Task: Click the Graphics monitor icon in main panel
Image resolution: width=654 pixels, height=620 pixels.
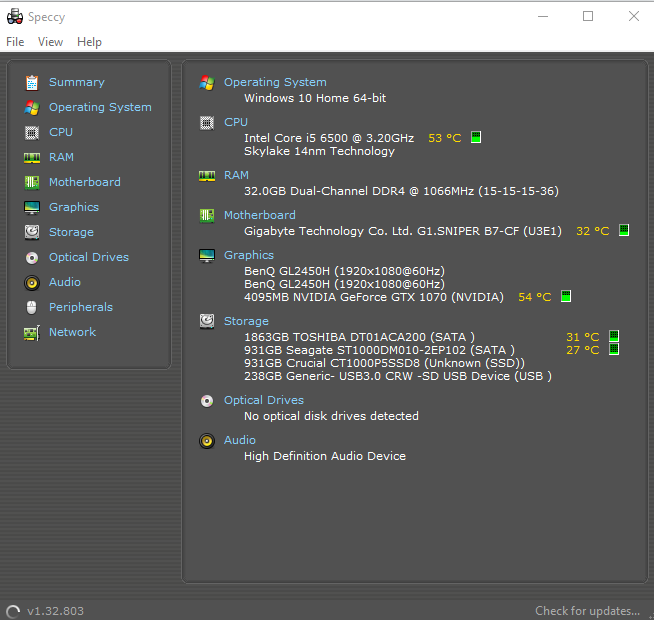Action: click(207, 256)
